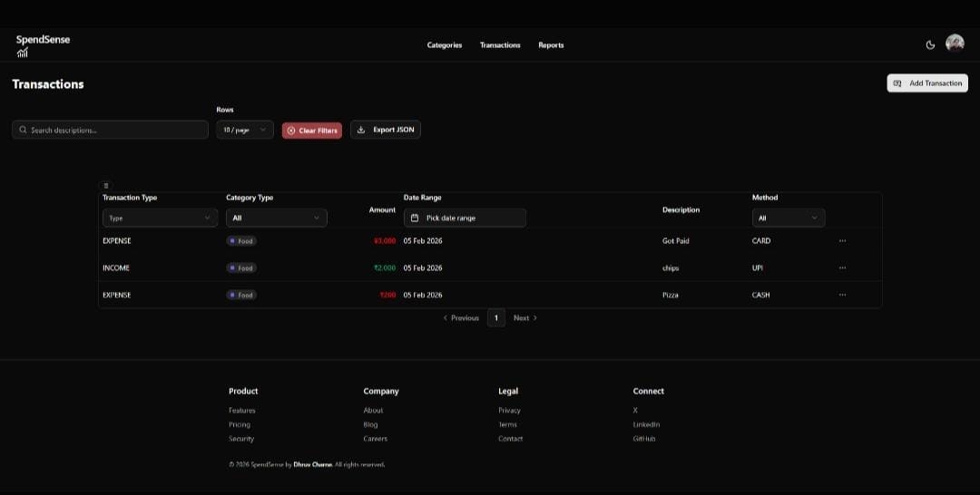This screenshot has width=980, height=495.
Task: Click the calendar icon in date range
Action: click(x=415, y=218)
